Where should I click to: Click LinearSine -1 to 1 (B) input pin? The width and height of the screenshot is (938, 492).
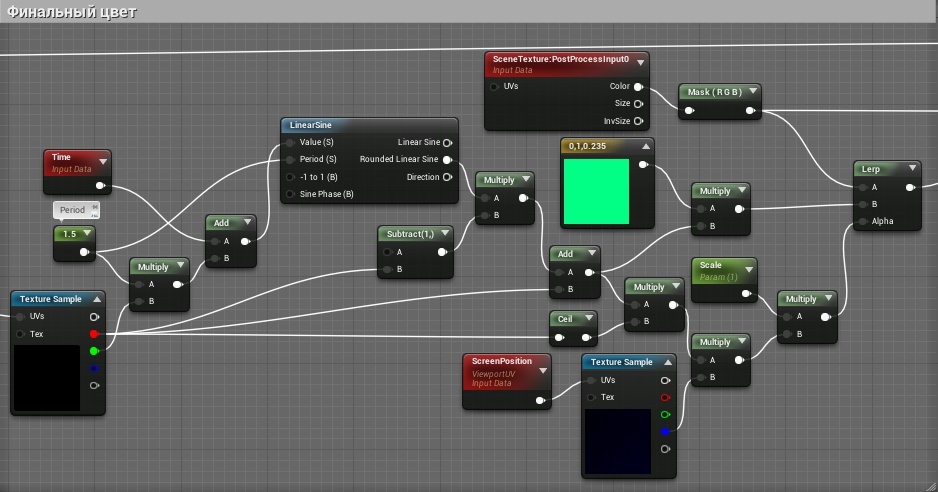pyautogui.click(x=290, y=177)
